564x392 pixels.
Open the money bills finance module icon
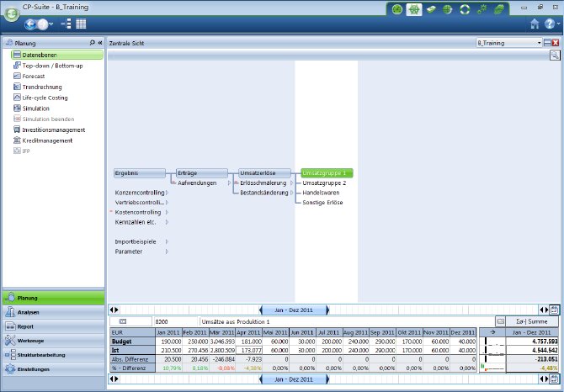tap(431, 10)
